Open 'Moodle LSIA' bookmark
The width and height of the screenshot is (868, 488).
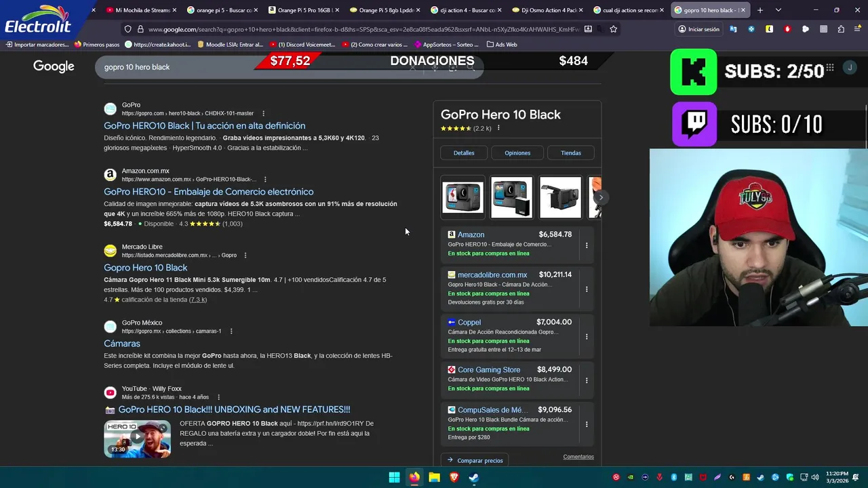point(230,45)
